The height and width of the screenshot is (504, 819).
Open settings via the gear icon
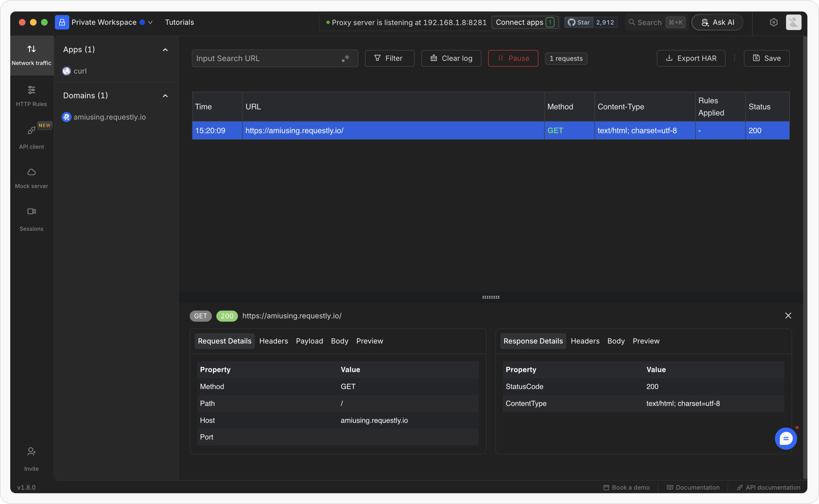pyautogui.click(x=774, y=23)
